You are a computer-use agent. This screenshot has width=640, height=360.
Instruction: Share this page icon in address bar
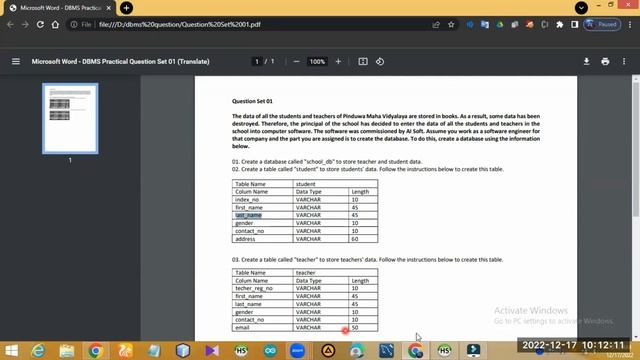(x=436, y=24)
